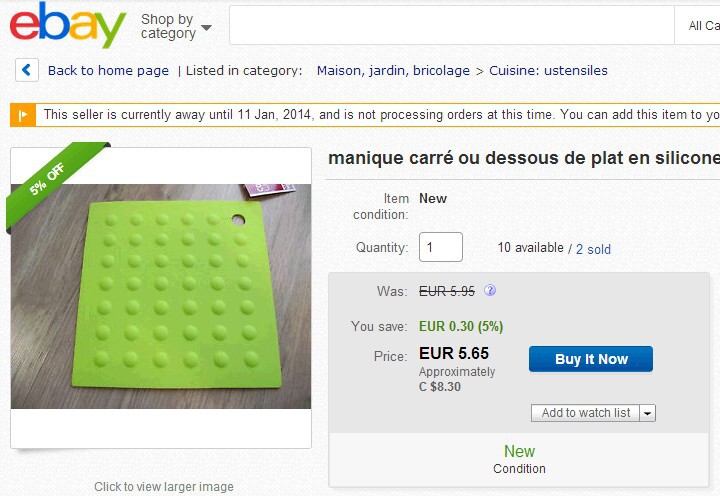Image resolution: width=720 pixels, height=496 pixels.
Task: Focus the eBay search box
Action: 450,26
